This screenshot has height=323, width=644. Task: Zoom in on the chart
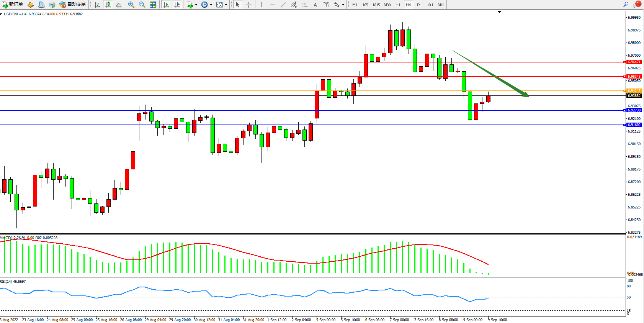click(x=131, y=5)
